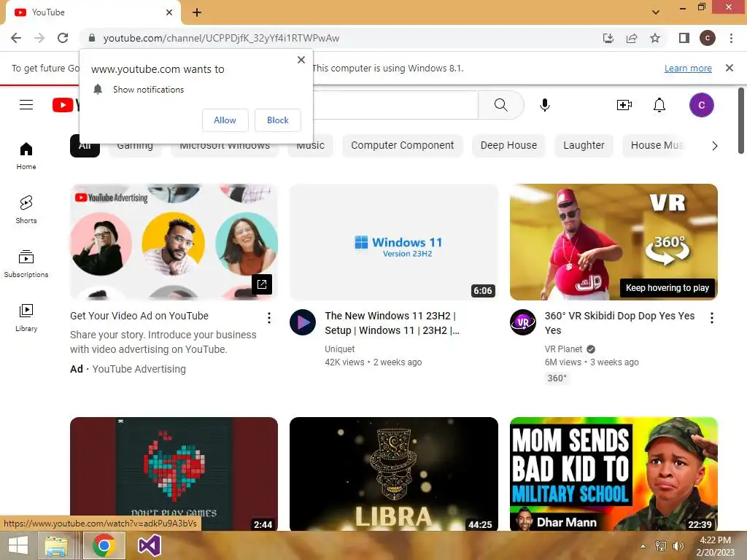Go to Home in sidebar
747x560 pixels.
[26, 156]
